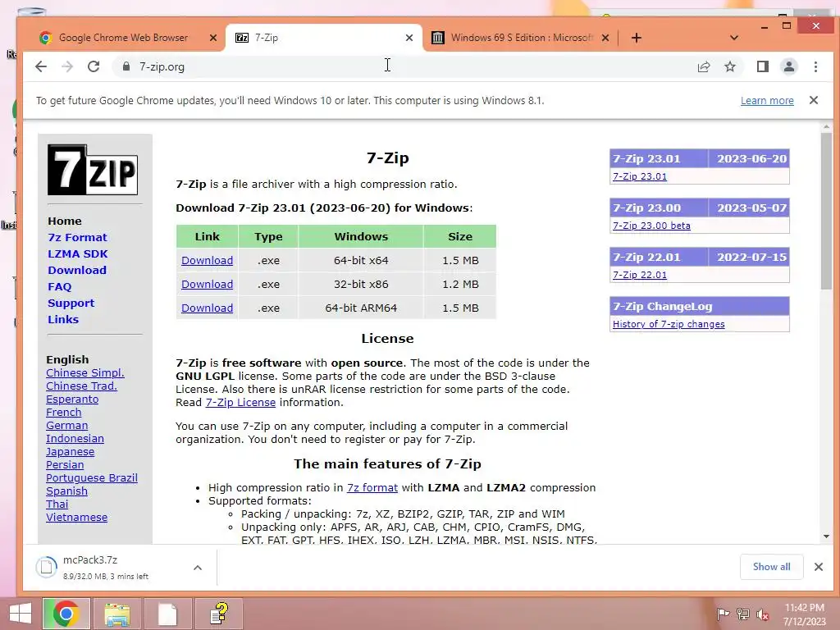
Task: Close the Google Chrome Web Browser tab
Action: 212,38
